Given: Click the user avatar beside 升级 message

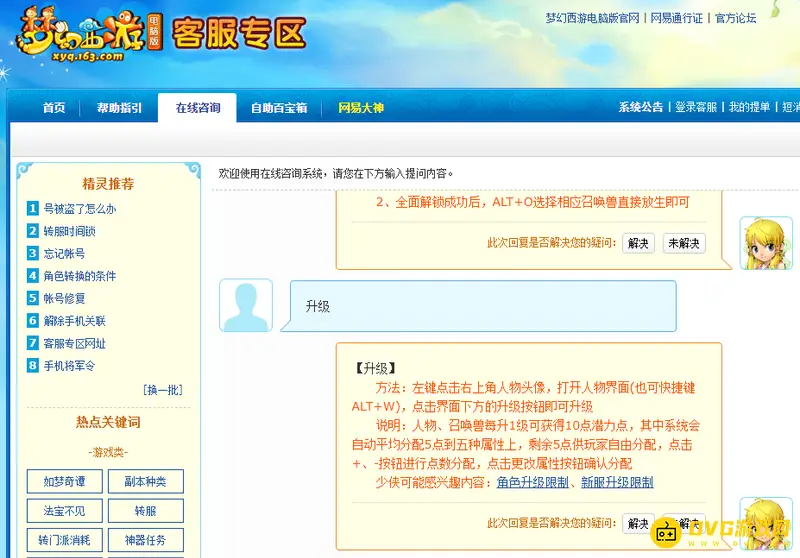Looking at the screenshot, I should (x=246, y=305).
